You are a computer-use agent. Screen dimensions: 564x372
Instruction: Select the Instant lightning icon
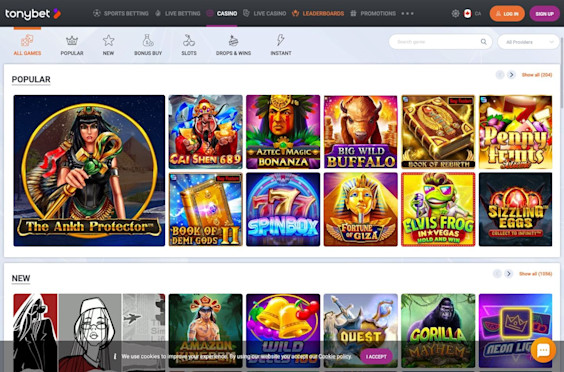point(281,40)
